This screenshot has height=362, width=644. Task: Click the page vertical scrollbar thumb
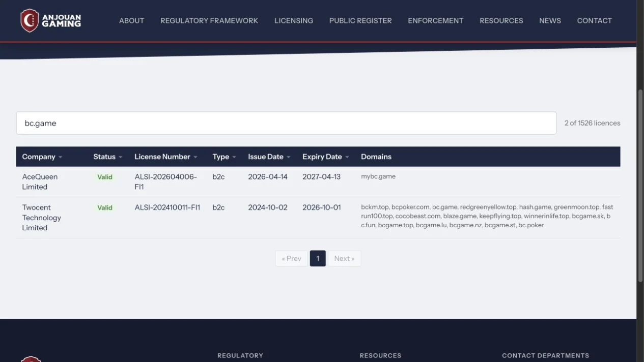point(640,186)
